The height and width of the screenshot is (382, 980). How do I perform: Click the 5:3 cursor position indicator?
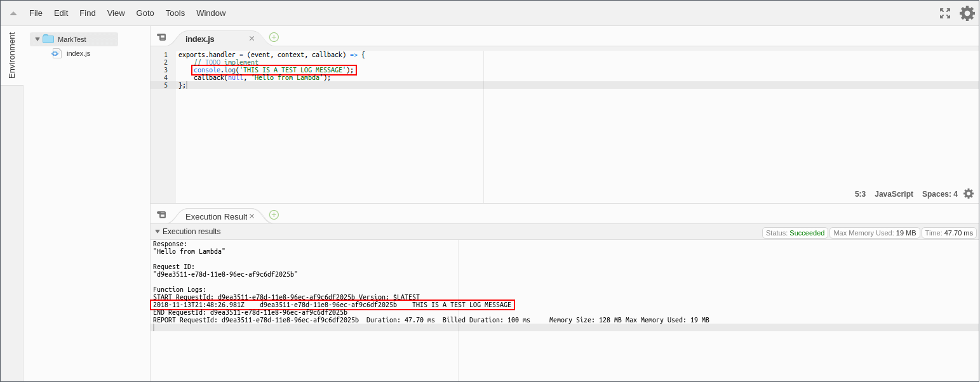[x=860, y=194]
